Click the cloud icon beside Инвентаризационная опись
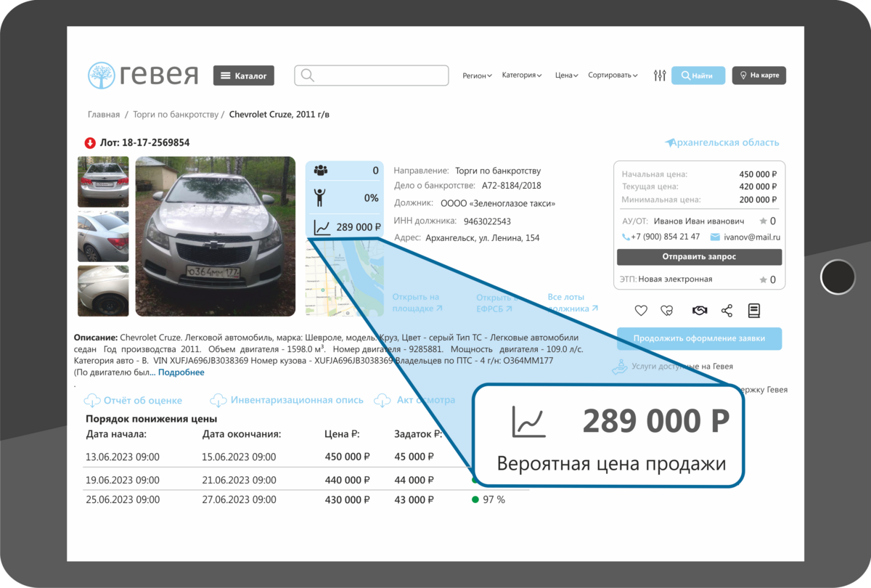Viewport: 871px width, 588px height. tap(218, 400)
